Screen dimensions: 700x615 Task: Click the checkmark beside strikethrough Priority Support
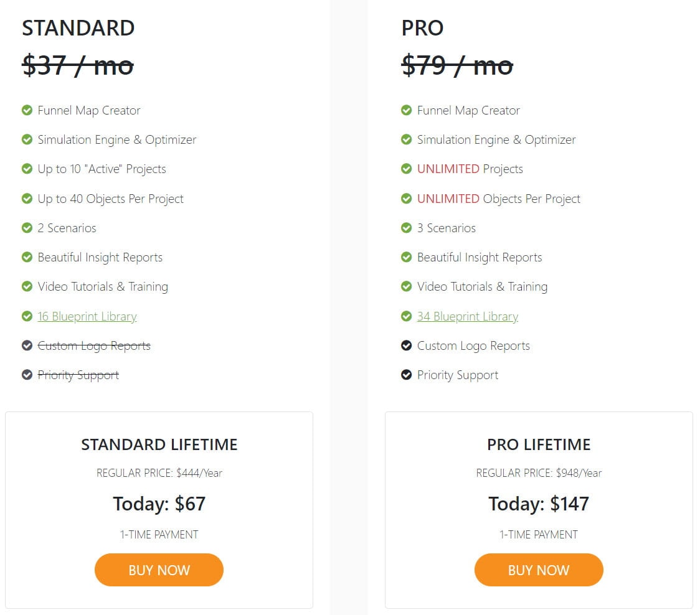(27, 375)
